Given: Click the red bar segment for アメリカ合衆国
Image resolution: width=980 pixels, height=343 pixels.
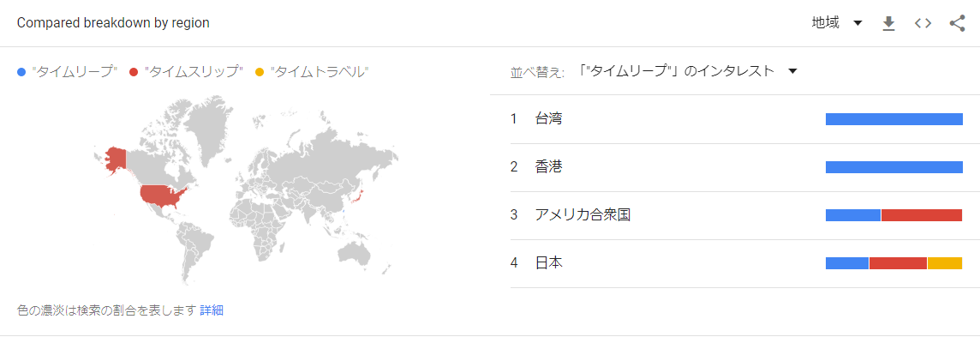Looking at the screenshot, I should (x=922, y=215).
